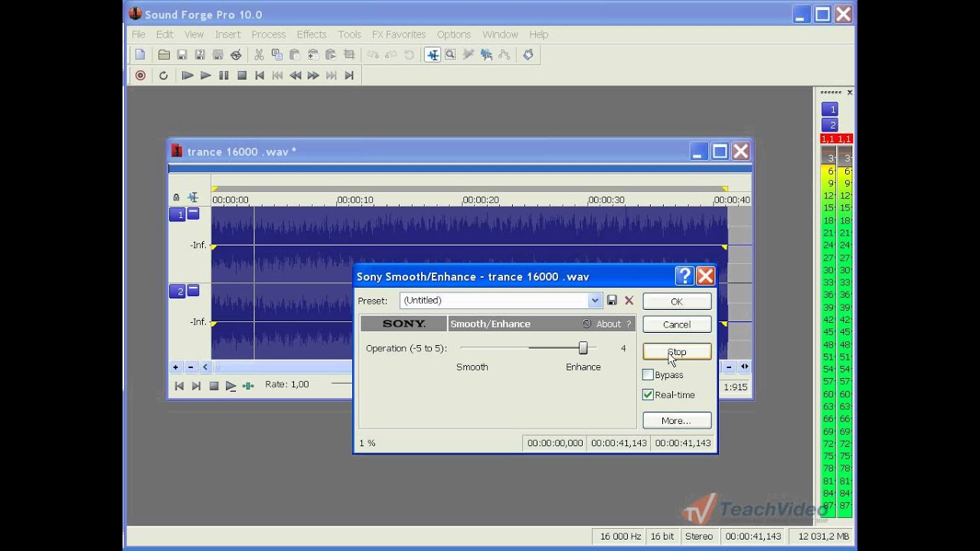Select channel 1 button in the waveform window
This screenshot has height=551, width=980.
tap(177, 215)
